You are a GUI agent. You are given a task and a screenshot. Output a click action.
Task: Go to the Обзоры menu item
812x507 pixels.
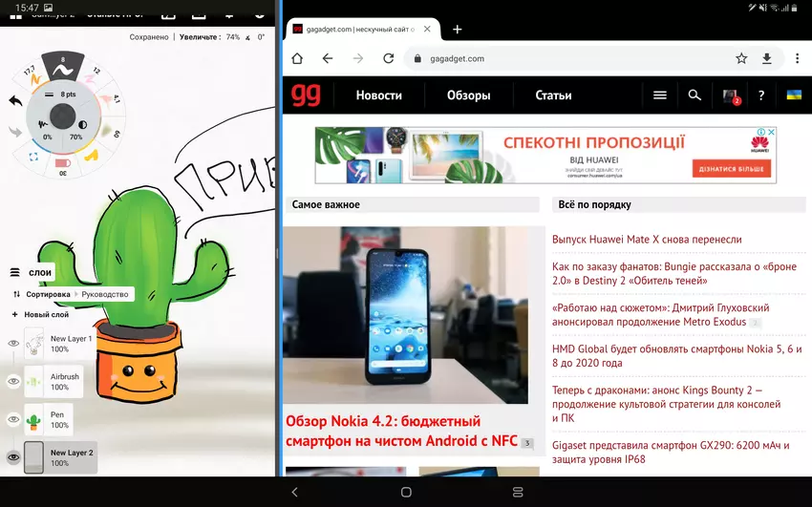(468, 95)
